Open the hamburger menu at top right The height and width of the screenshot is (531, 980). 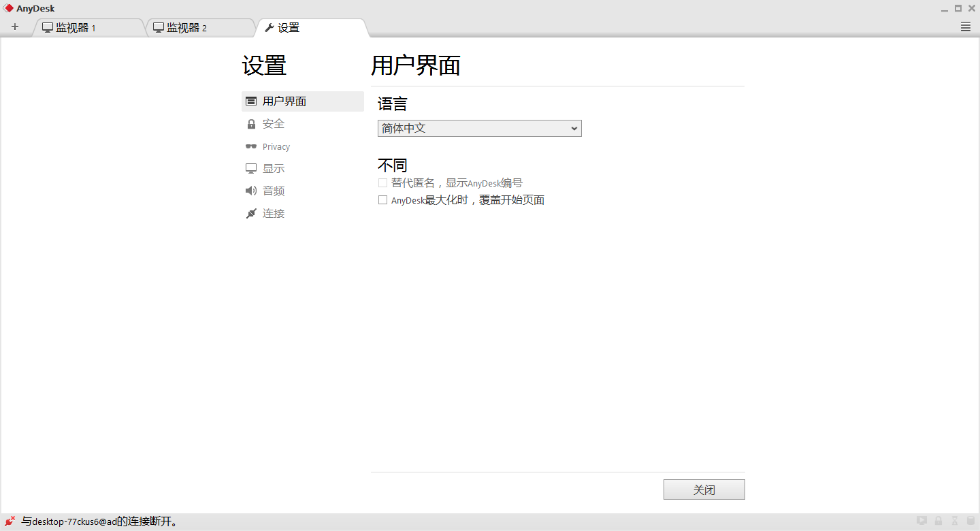point(964,27)
